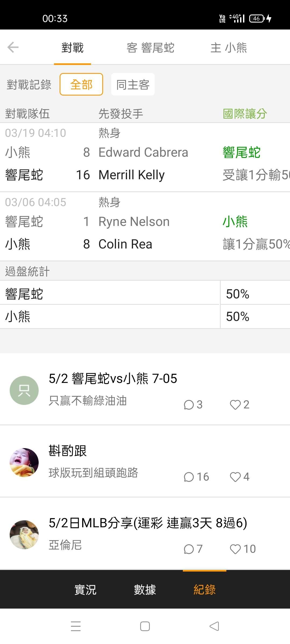Screen dimensions: 290x644
Task: Tap heart icon on 斟酌跟 post
Action: coord(235,477)
